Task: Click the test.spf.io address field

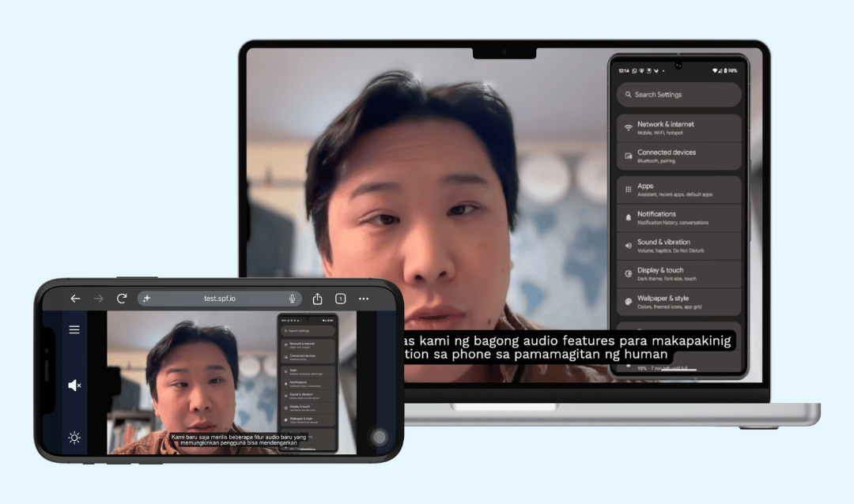Action: point(220,299)
